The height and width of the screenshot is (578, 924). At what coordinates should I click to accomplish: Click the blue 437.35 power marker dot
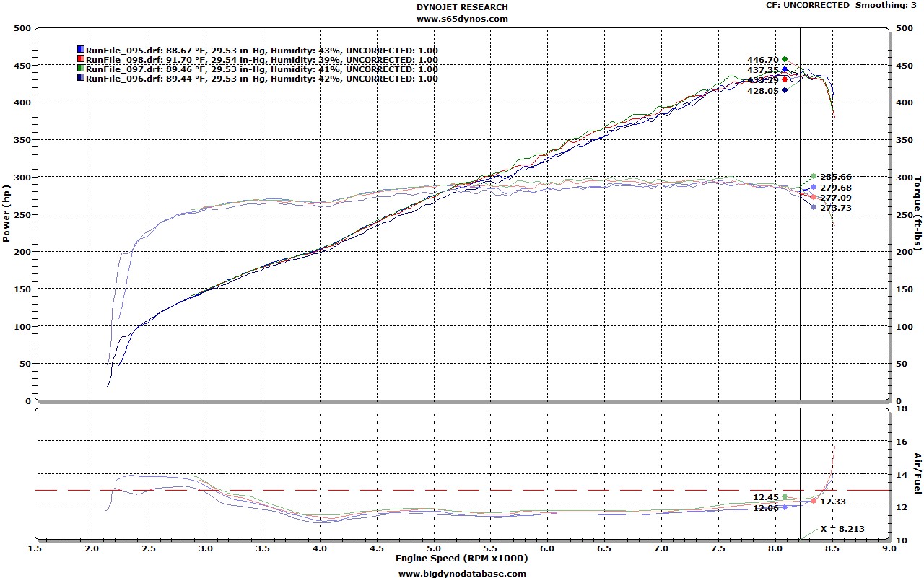pos(785,70)
